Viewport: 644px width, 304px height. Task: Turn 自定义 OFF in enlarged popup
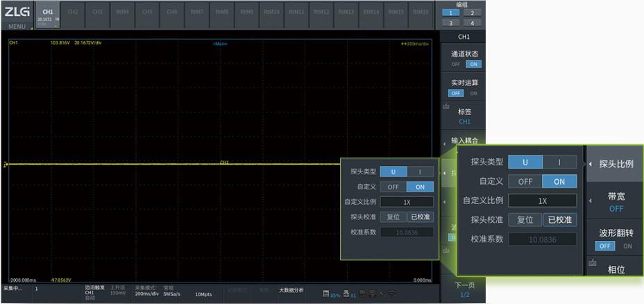[525, 181]
